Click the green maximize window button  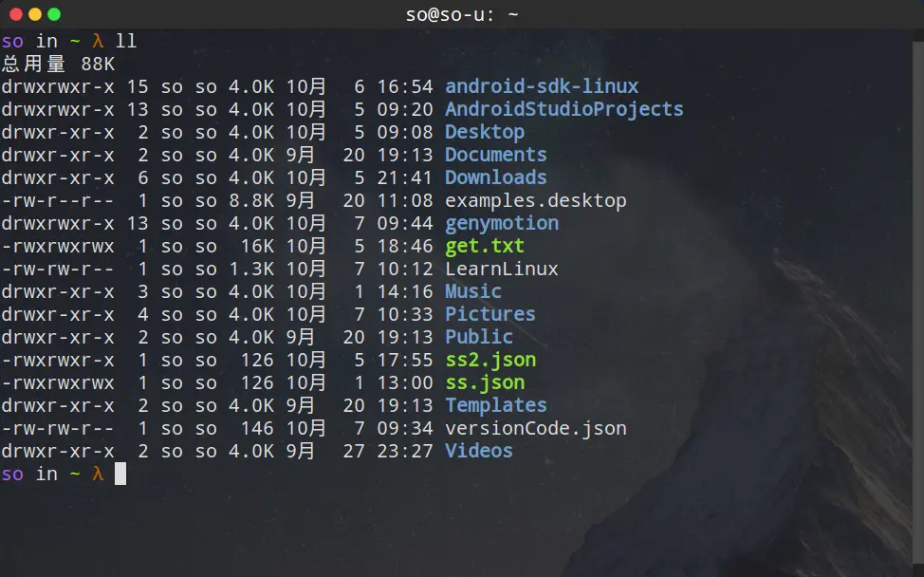click(54, 14)
